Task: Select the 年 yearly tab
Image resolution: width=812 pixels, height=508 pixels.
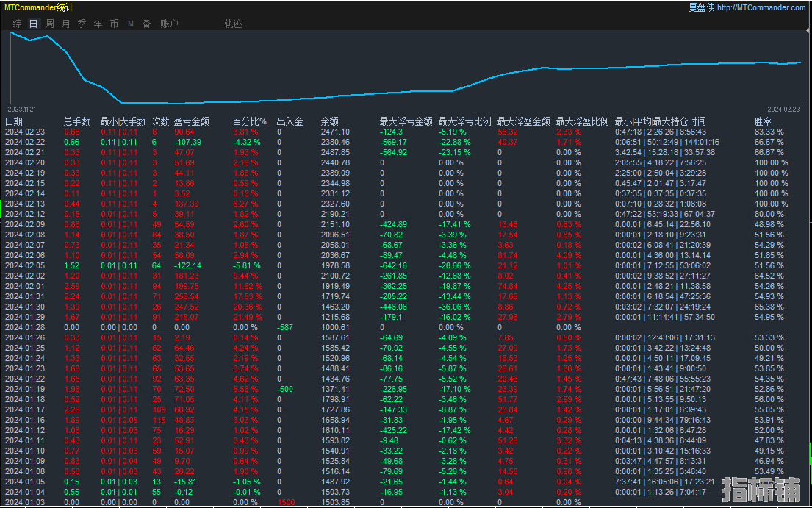Action: click(x=98, y=24)
